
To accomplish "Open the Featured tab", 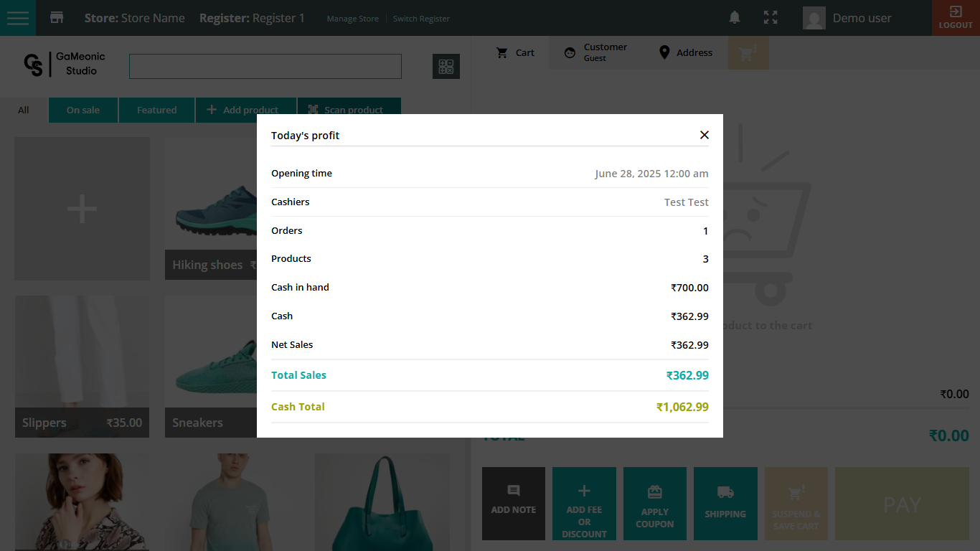I will click(156, 110).
